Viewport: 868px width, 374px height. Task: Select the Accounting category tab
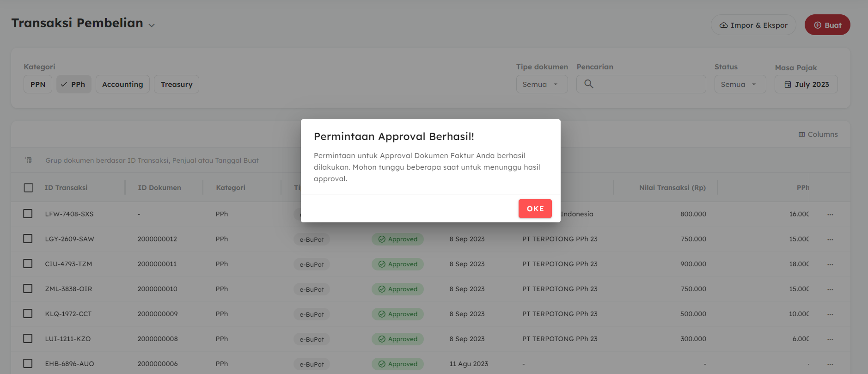tap(122, 84)
